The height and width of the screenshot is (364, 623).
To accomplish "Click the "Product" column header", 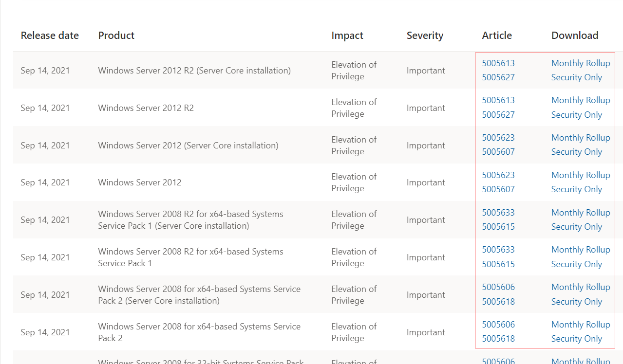I will pyautogui.click(x=116, y=36).
